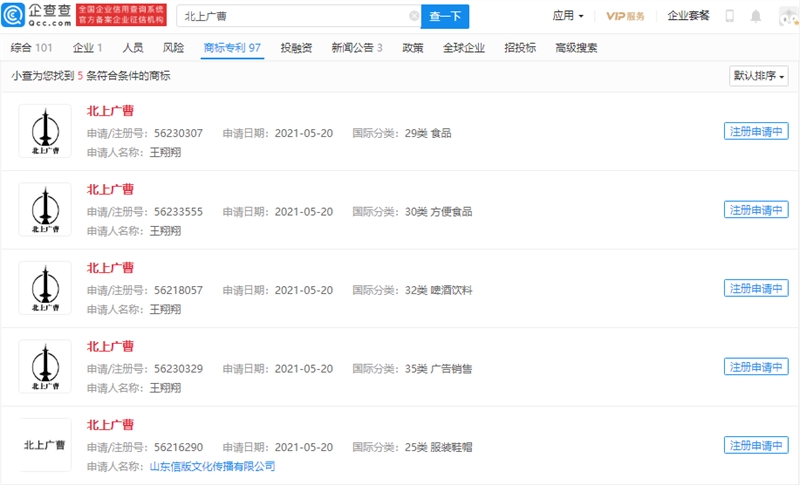
Task: Click registration number 56216290 text
Action: [x=179, y=447]
